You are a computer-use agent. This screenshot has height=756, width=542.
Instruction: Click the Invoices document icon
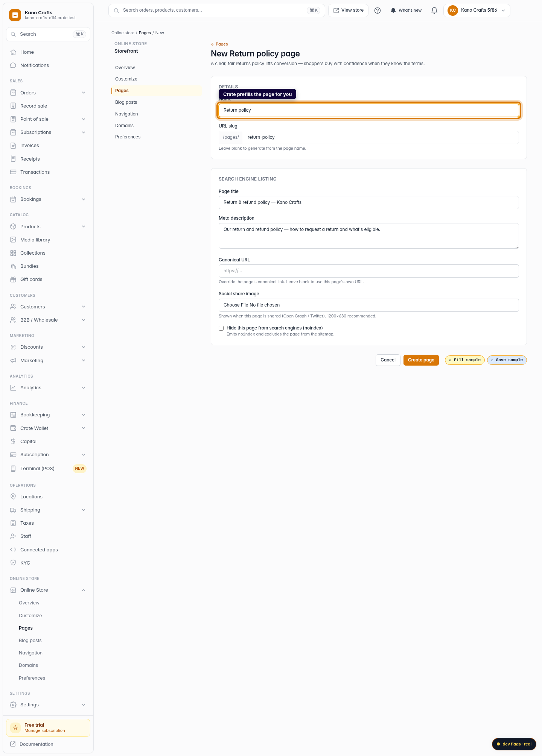[13, 146]
